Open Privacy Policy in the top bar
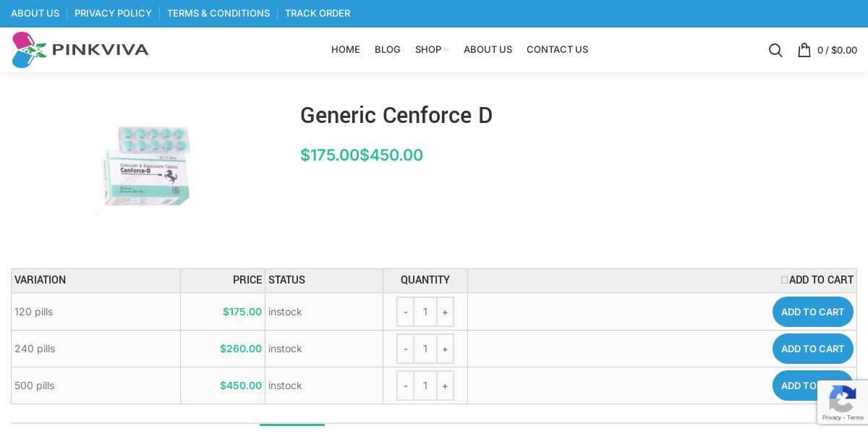The height and width of the screenshot is (434, 868). [x=113, y=13]
